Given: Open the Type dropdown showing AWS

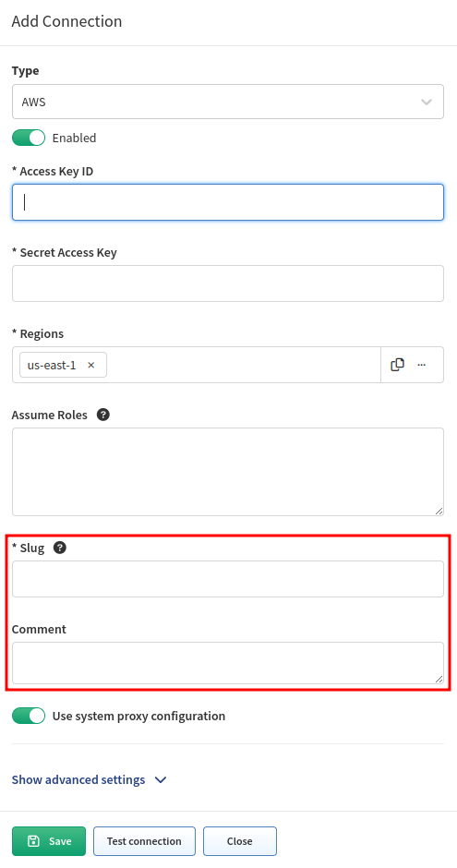Looking at the screenshot, I should (228, 102).
